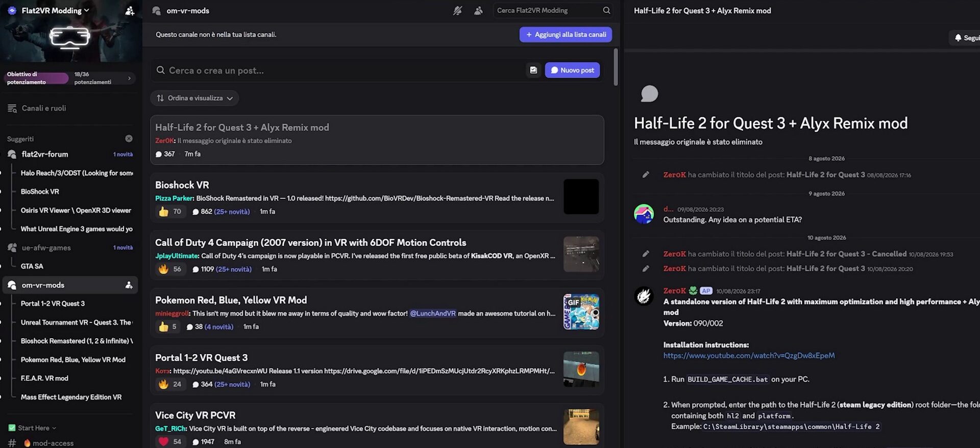Open ZeroK's avatar on the 23:17 message

(644, 296)
